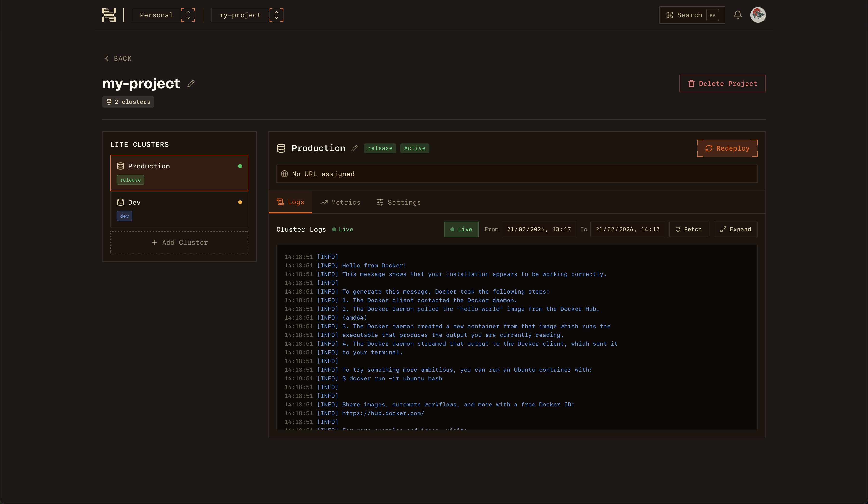868x504 pixels.
Task: Click the app logo in top left corner
Action: (x=109, y=15)
